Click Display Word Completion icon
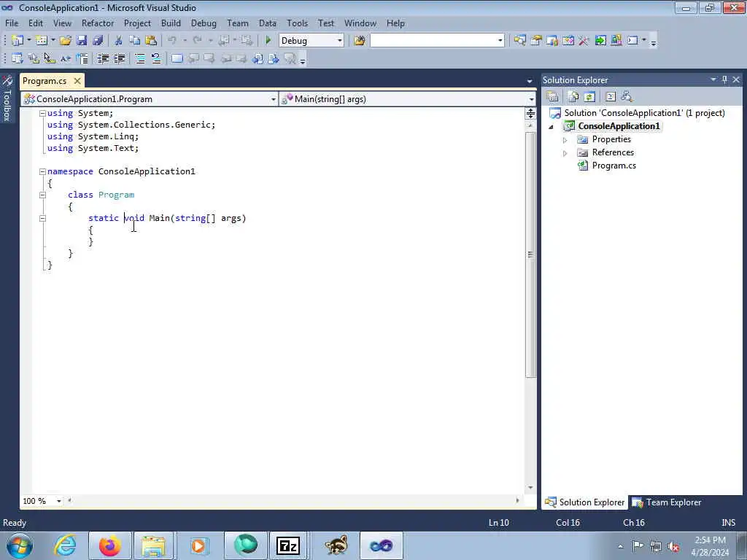 (x=66, y=58)
